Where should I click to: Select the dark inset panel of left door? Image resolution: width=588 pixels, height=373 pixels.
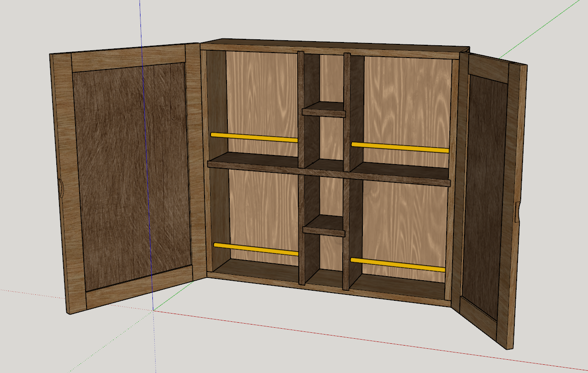click(x=132, y=176)
